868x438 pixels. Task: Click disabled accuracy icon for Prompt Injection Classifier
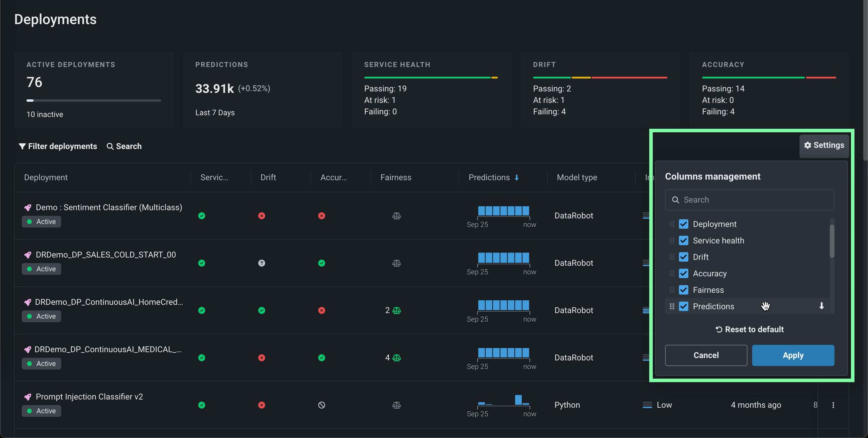[321, 405]
